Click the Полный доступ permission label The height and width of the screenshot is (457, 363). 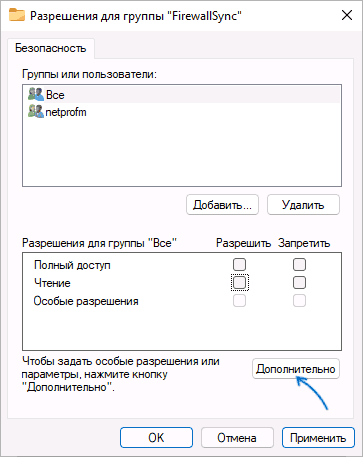[x=72, y=265]
